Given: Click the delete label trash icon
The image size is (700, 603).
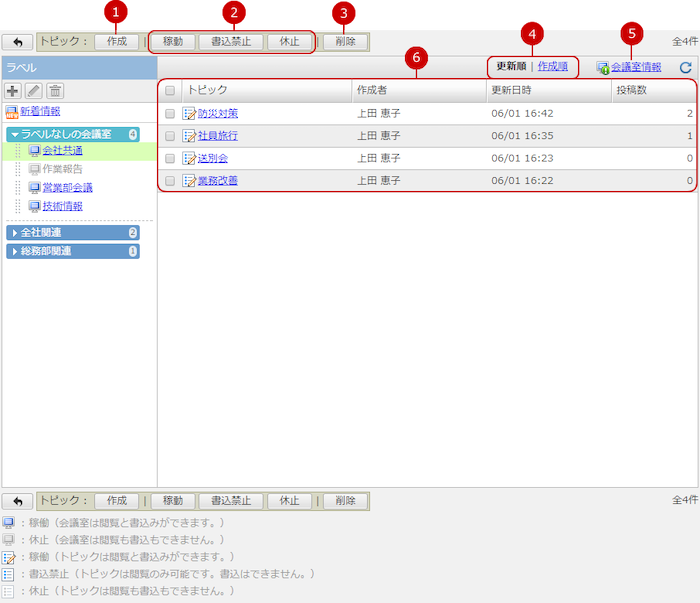Looking at the screenshot, I should click(56, 91).
